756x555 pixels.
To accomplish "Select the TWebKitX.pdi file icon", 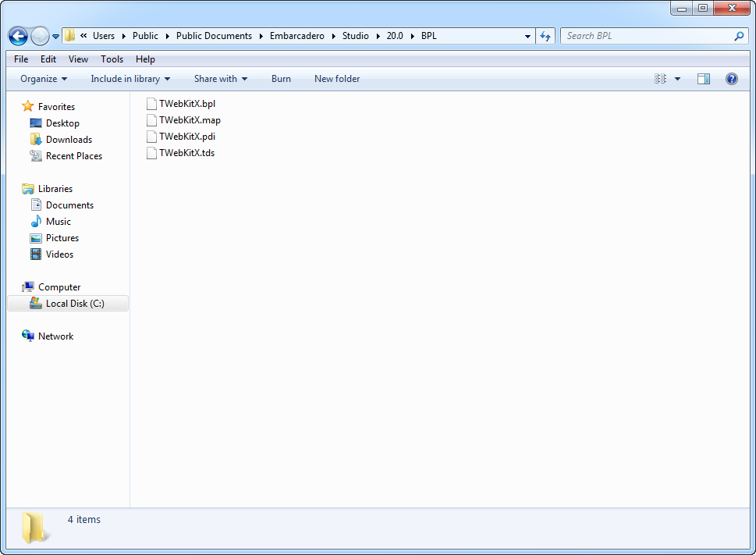I will (151, 137).
